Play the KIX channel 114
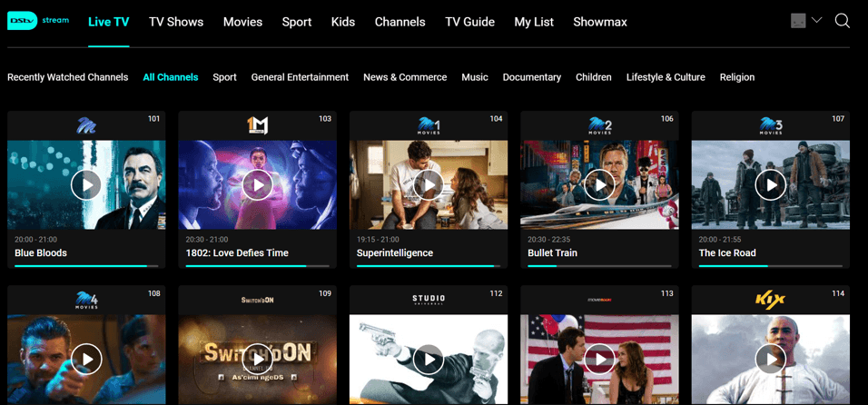 771,359
